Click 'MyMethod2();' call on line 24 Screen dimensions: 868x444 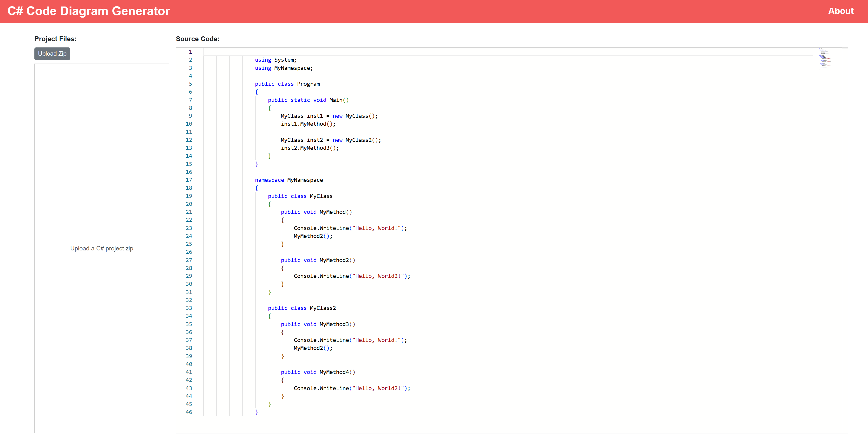[313, 236]
